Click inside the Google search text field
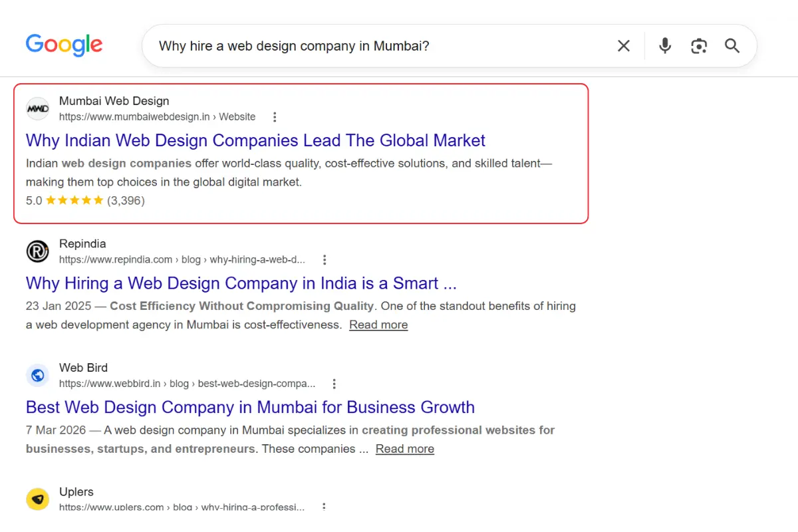 coord(379,46)
